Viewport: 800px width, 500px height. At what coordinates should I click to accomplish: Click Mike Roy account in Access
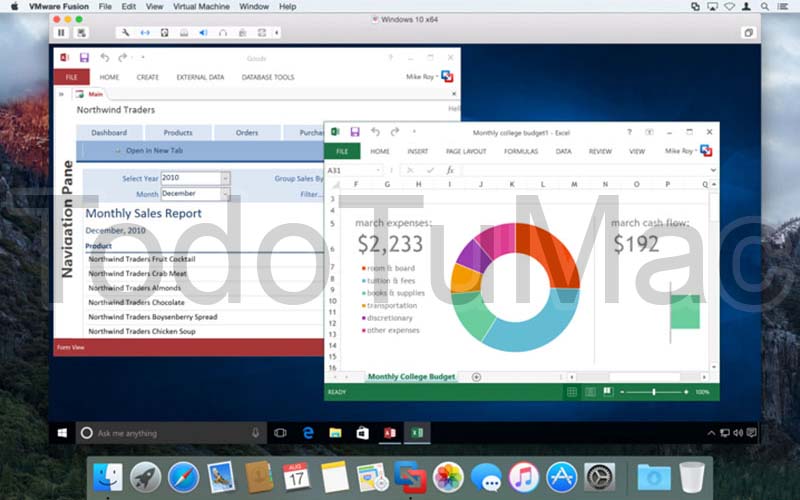(x=422, y=77)
